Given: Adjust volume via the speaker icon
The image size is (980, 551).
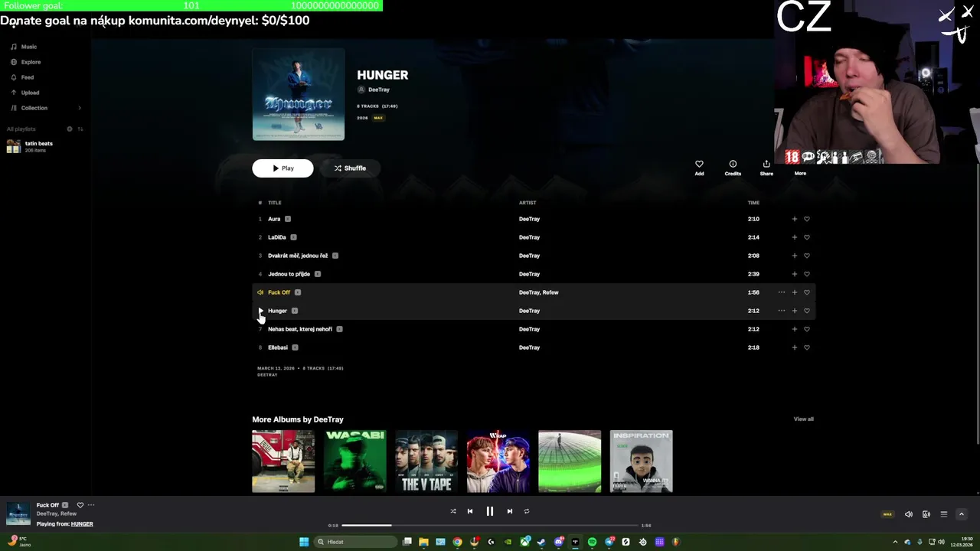Looking at the screenshot, I should (909, 514).
